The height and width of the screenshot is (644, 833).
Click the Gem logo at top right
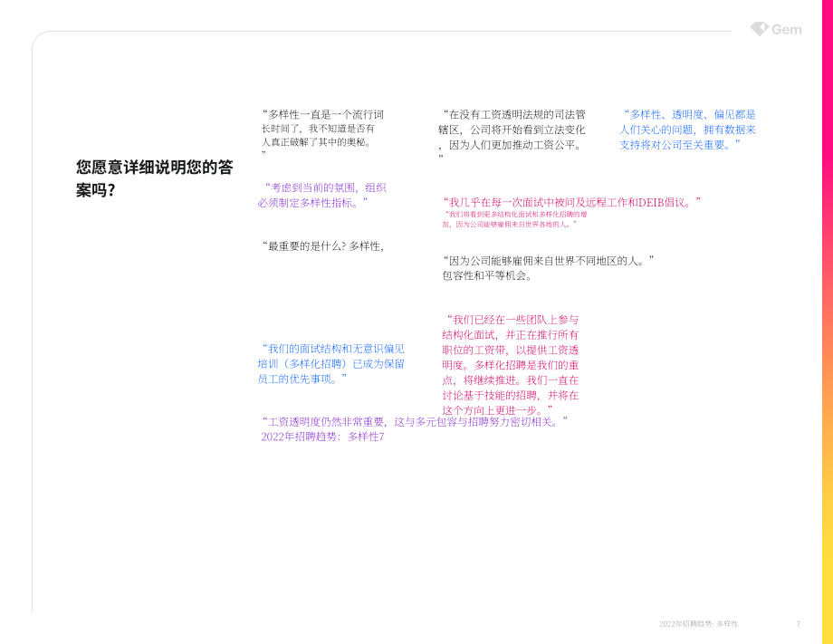(x=776, y=29)
